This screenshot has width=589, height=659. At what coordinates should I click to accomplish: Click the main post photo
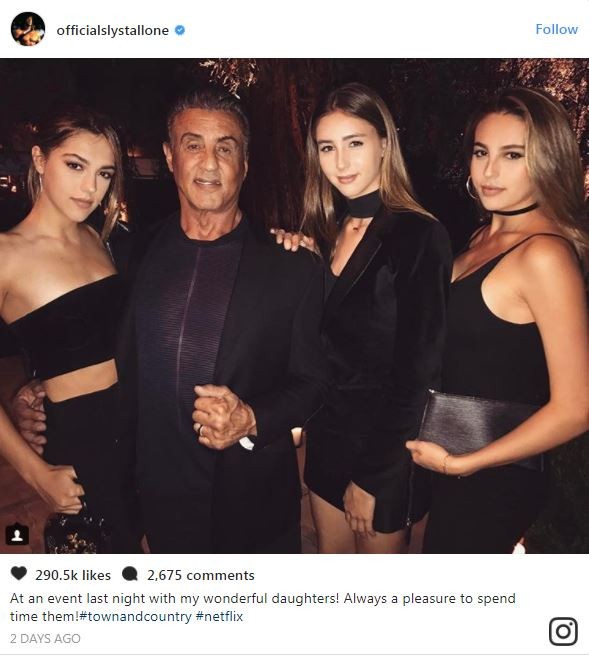pyautogui.click(x=294, y=306)
